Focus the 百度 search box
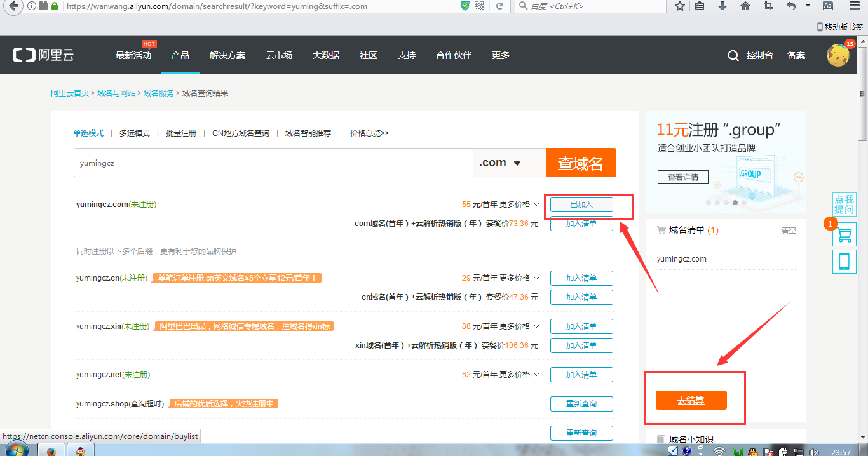This screenshot has height=456, width=868. click(591, 6)
